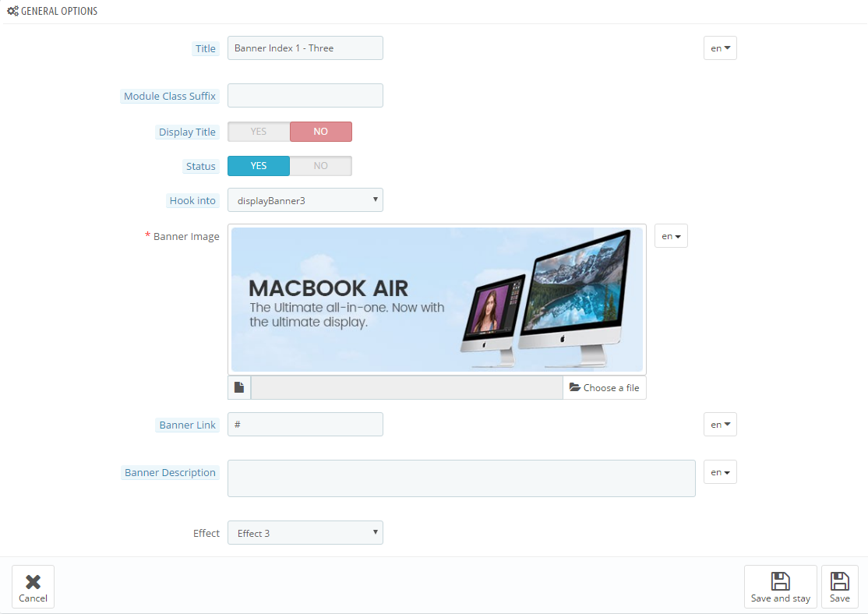Image resolution: width=868 pixels, height=614 pixels.
Task: Click the Effect label
Action: click(206, 533)
